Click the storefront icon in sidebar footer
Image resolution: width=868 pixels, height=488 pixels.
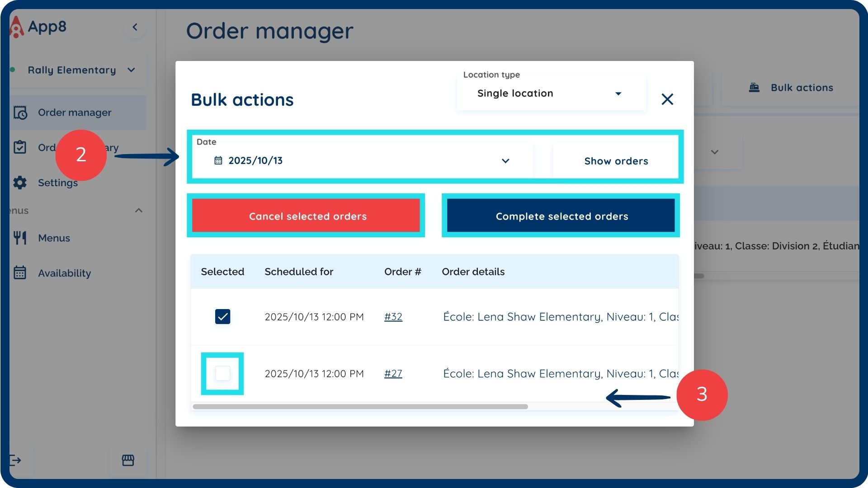coord(128,460)
